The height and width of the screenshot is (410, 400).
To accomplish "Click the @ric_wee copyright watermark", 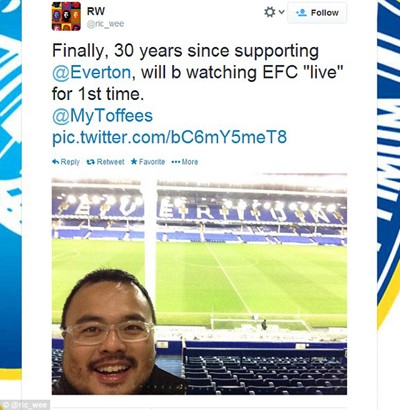I will point(25,405).
